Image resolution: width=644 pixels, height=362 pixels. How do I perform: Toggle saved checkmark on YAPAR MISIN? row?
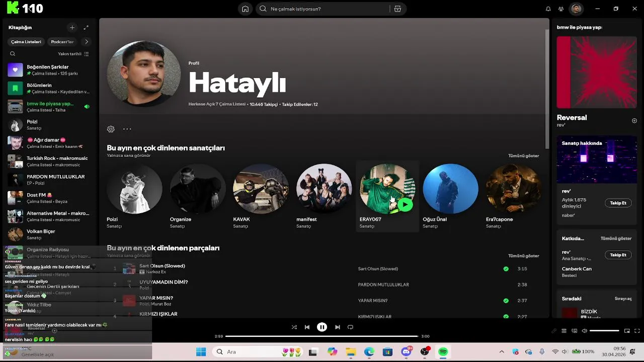point(506,301)
